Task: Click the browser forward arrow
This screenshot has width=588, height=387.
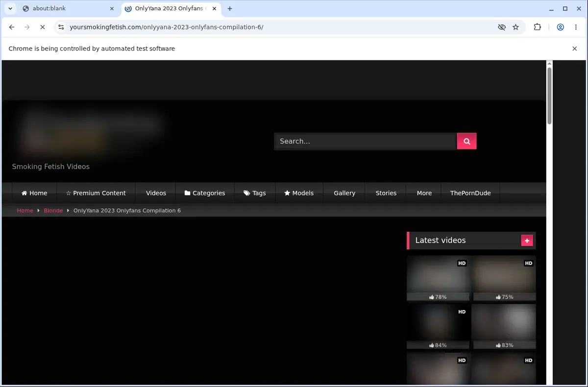Action: [27, 27]
